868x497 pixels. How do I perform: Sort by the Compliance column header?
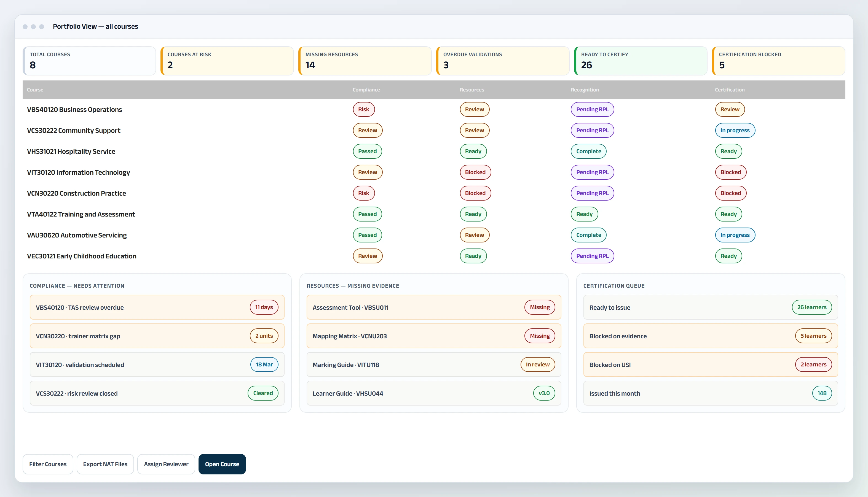coord(366,90)
